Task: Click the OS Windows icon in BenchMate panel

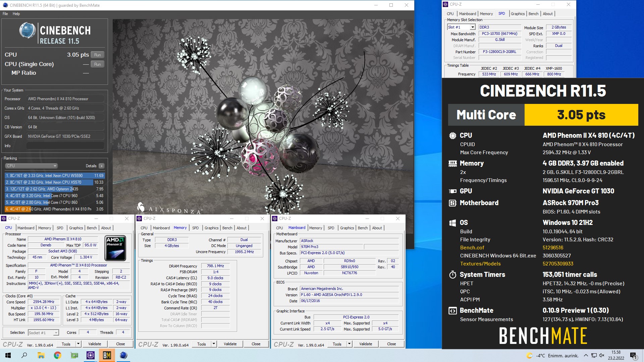Action: coord(452,223)
